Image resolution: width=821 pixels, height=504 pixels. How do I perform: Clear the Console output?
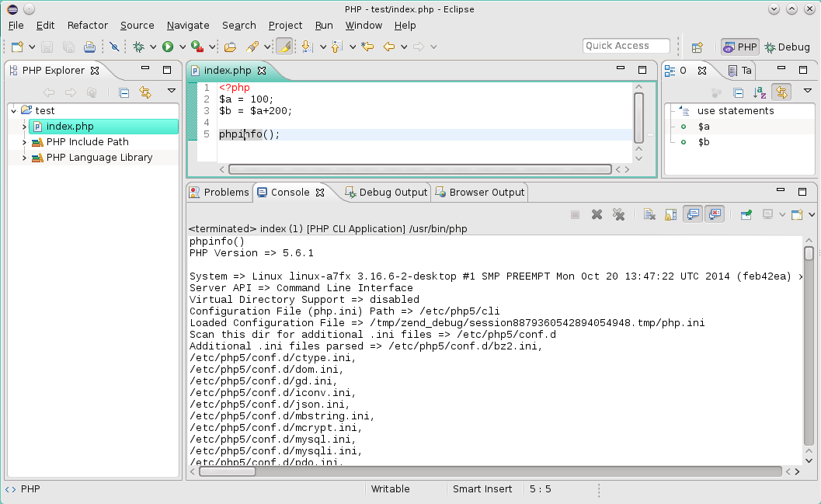(x=649, y=214)
